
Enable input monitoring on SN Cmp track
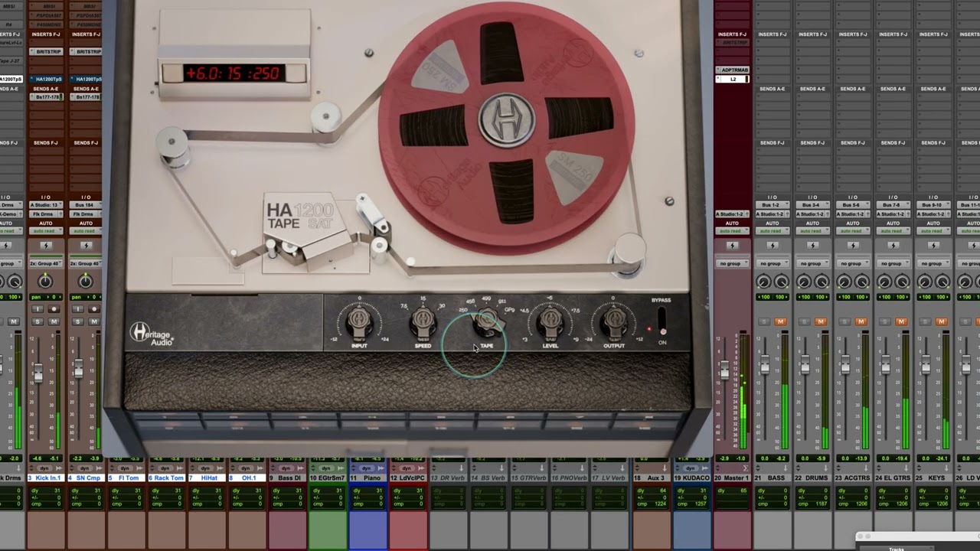click(x=77, y=309)
